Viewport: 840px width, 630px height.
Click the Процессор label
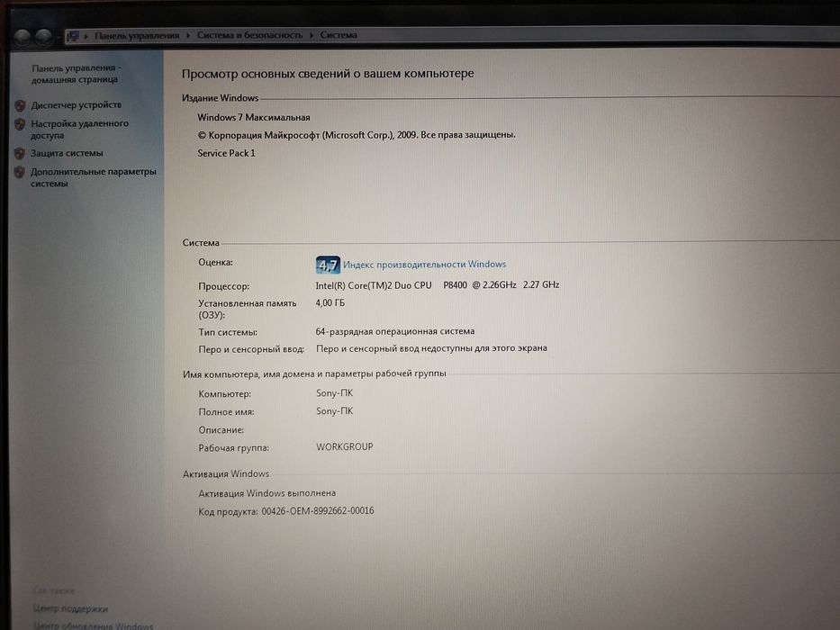pyautogui.click(x=223, y=286)
